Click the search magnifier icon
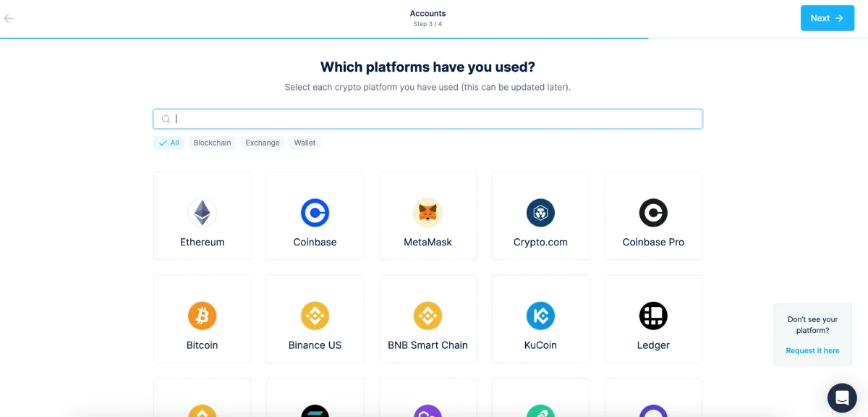This screenshot has width=868, height=417. tap(166, 119)
